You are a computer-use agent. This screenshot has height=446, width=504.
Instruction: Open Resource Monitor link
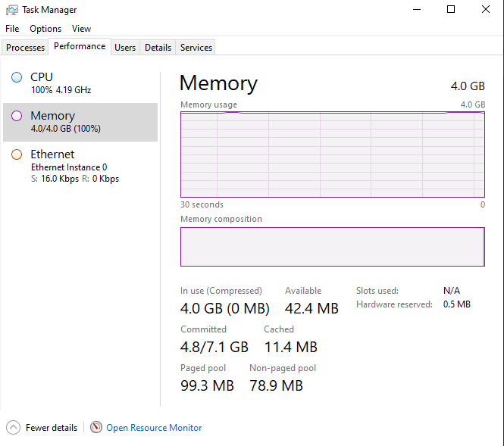pyautogui.click(x=154, y=428)
